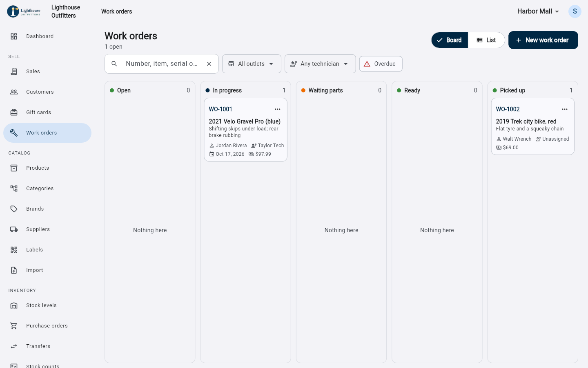
Task: Select the 2019 Trek city bike card title
Action: 526,121
